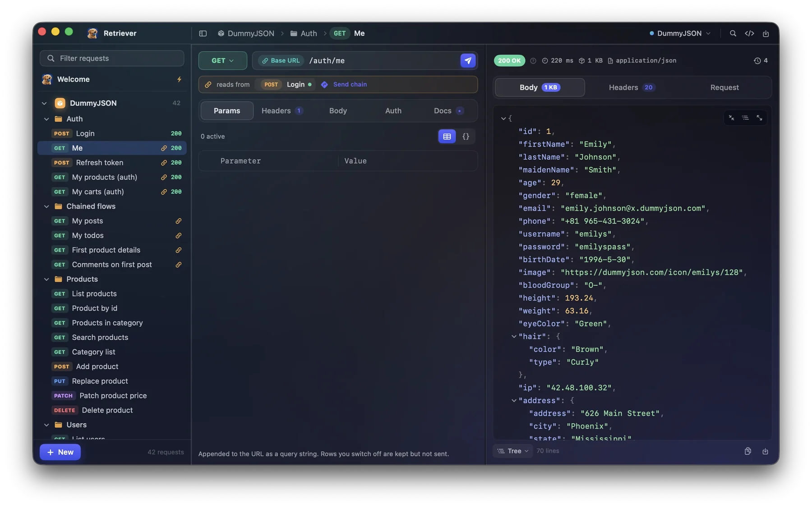The width and height of the screenshot is (812, 508).
Task: Open the DummyJSON environment dropdown
Action: (680, 33)
